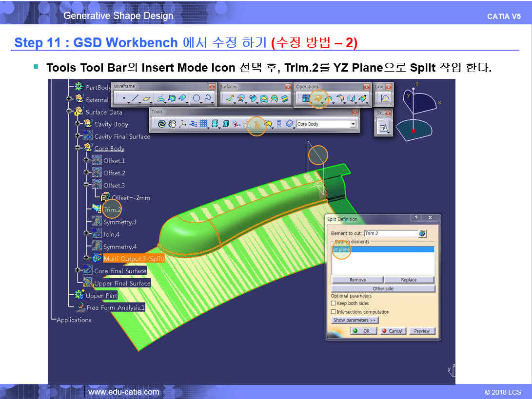Pick the Circle tool in Wireframe toolbar
532x399 pixels.
pyautogui.click(x=197, y=99)
